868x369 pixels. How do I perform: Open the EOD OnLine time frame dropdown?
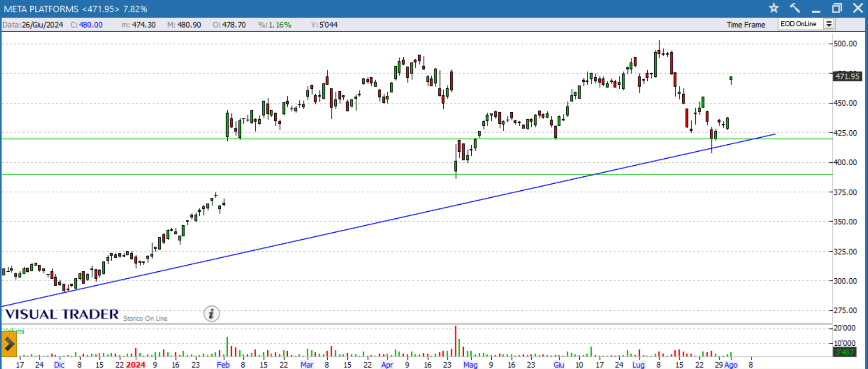click(x=829, y=24)
